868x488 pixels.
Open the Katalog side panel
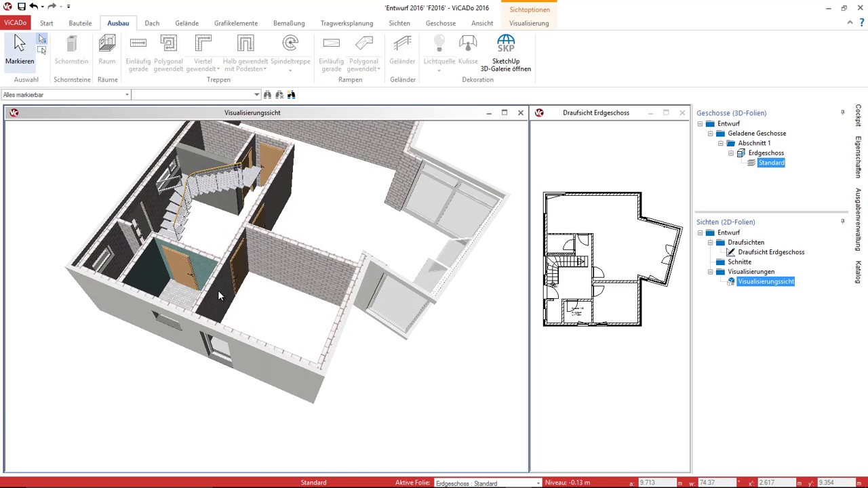[x=859, y=272]
